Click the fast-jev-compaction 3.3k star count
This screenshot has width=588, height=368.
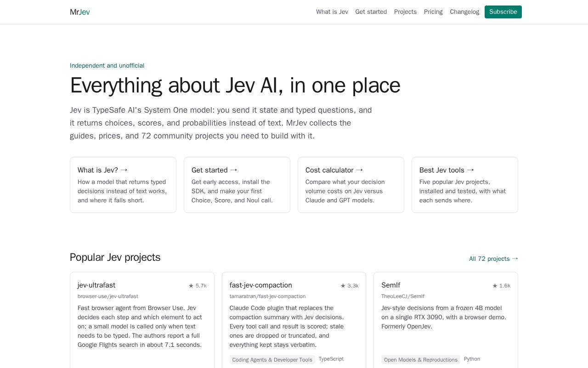pyautogui.click(x=350, y=286)
